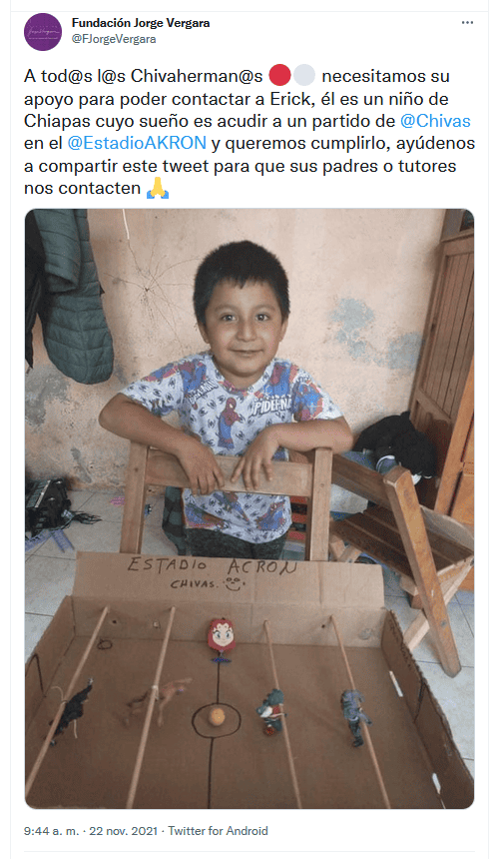Click the green jacket hanging on wall
The height and width of the screenshot is (859, 504).
coord(70,295)
